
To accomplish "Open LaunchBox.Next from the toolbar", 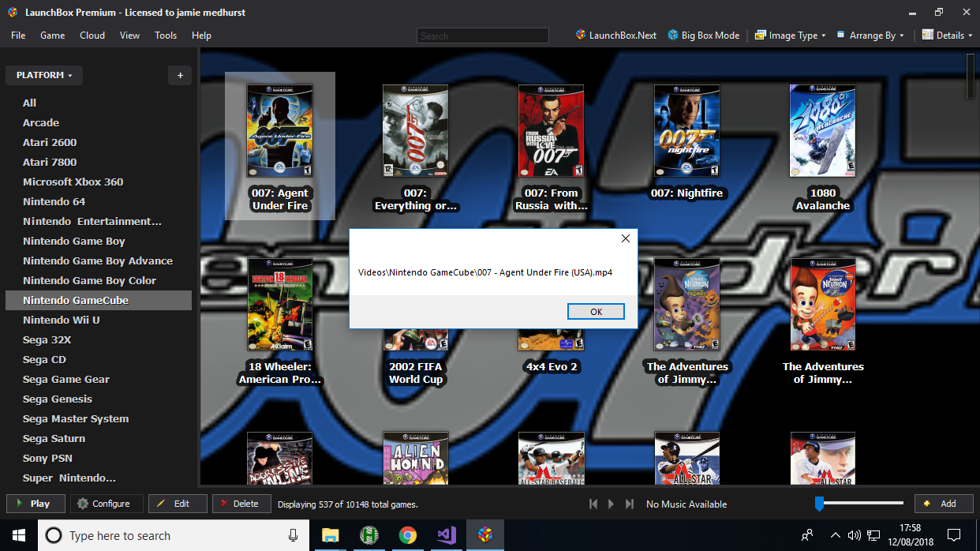I will 616,35.
